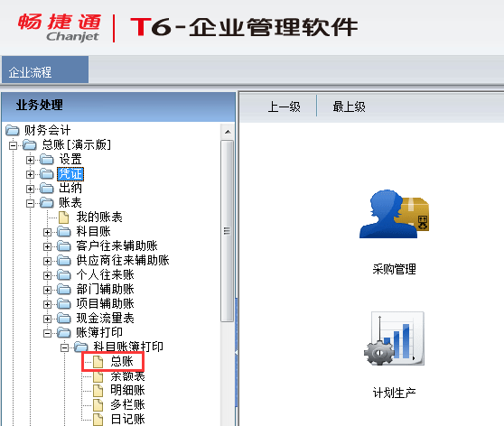Expand the 设置 tree node

(30, 160)
